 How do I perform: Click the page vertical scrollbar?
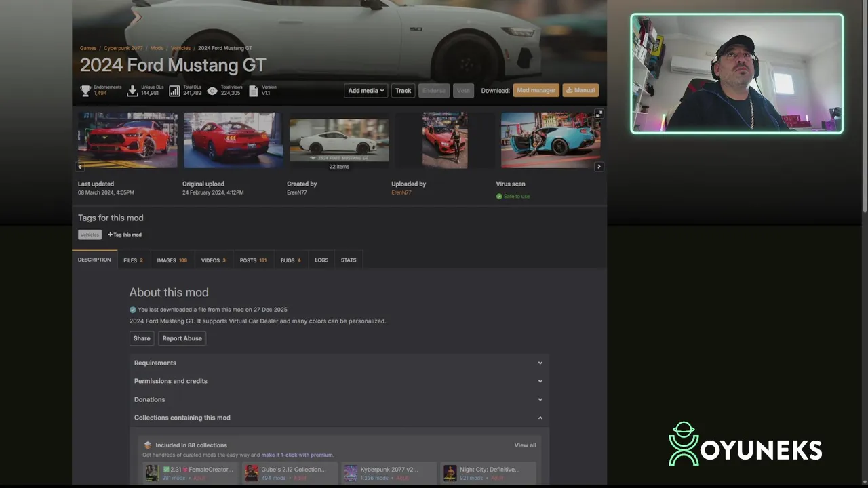pyautogui.click(x=864, y=108)
